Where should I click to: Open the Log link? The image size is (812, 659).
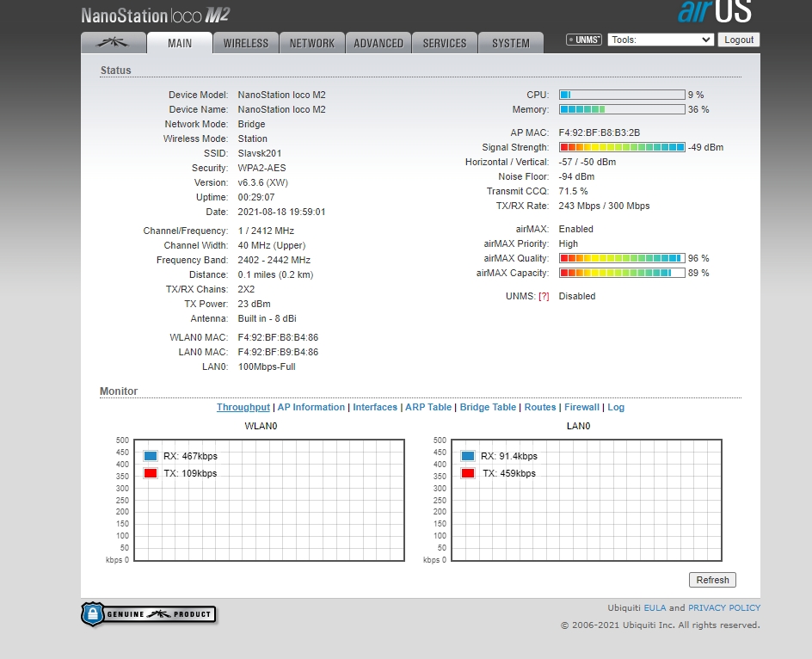point(616,407)
